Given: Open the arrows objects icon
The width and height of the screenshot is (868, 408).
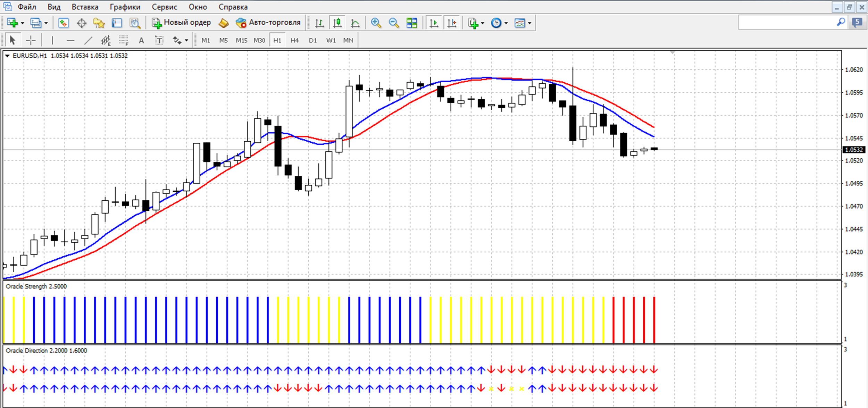Looking at the screenshot, I should pos(177,41).
